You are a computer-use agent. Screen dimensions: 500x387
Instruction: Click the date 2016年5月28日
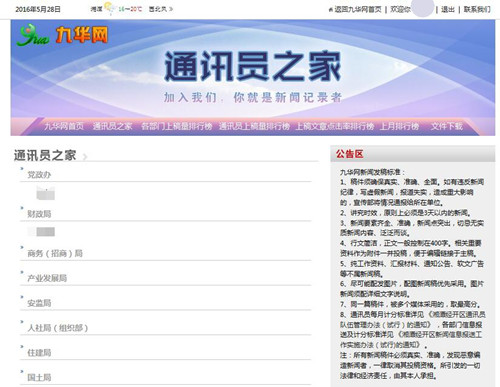coord(38,9)
